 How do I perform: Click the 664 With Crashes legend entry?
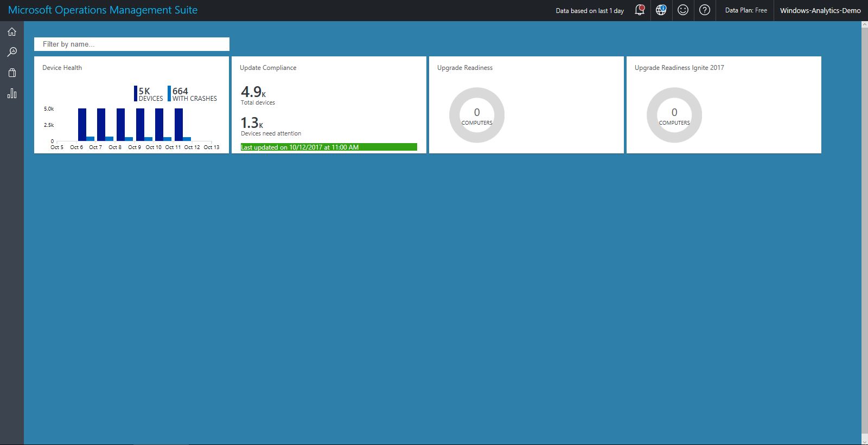click(x=194, y=94)
